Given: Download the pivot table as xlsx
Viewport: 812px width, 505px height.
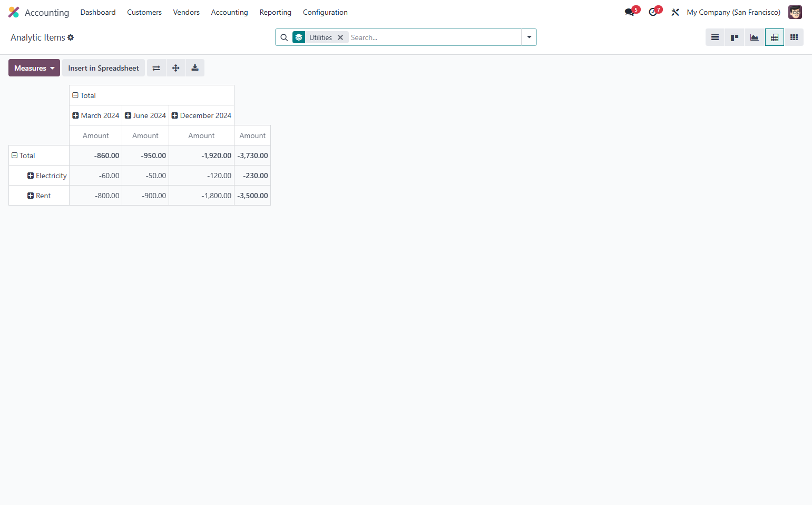Looking at the screenshot, I should pos(195,68).
